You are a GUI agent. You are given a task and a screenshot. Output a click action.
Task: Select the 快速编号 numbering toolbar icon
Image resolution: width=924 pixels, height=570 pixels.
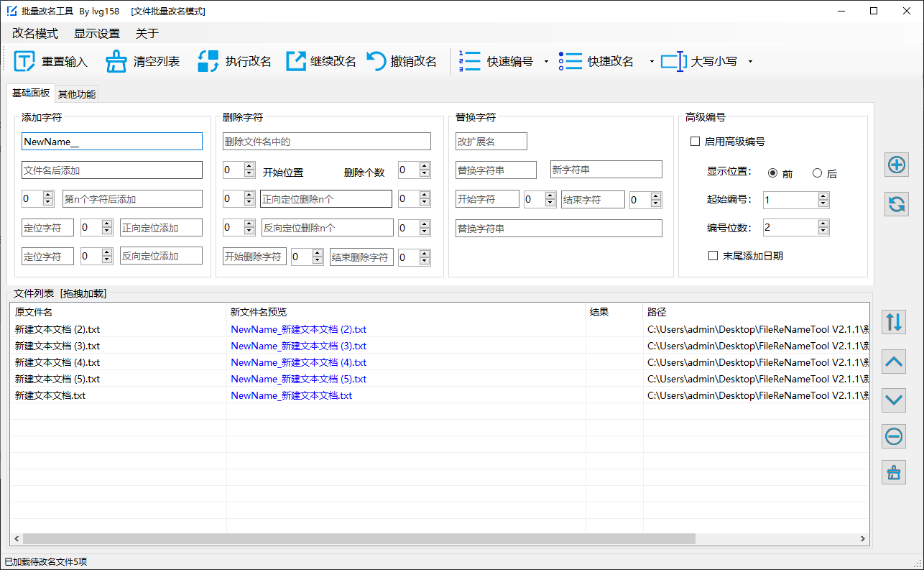coord(469,61)
